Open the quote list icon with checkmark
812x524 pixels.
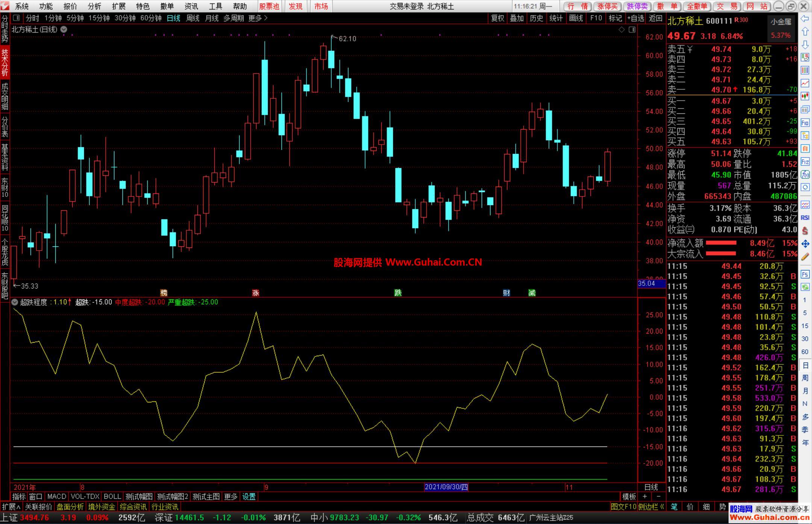(805, 57)
